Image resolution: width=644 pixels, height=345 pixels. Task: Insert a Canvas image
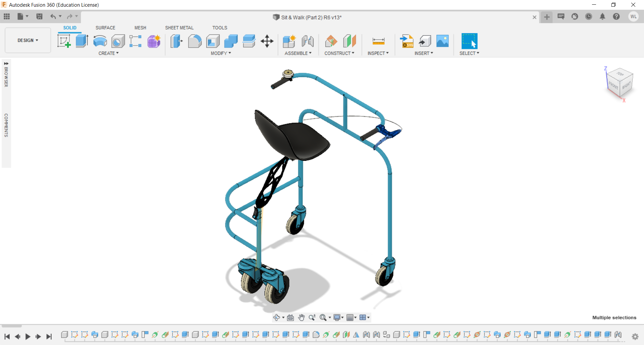tap(442, 41)
